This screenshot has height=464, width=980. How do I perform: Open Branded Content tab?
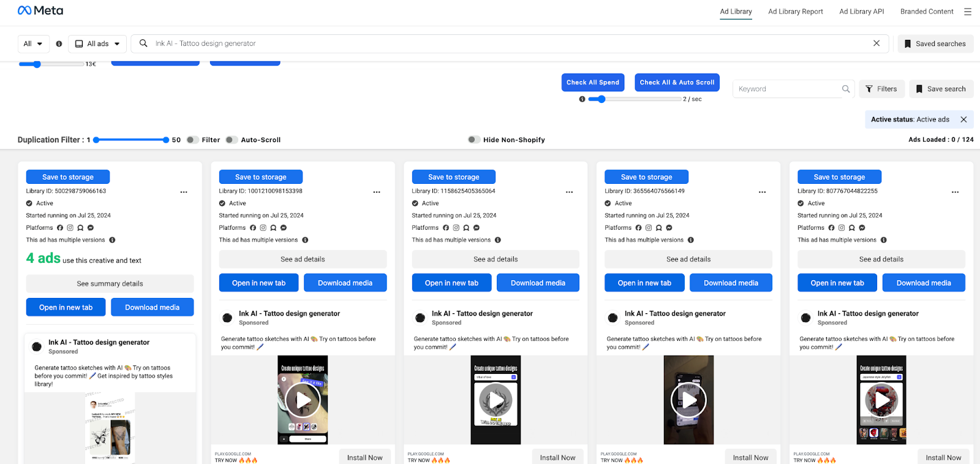pos(927,12)
